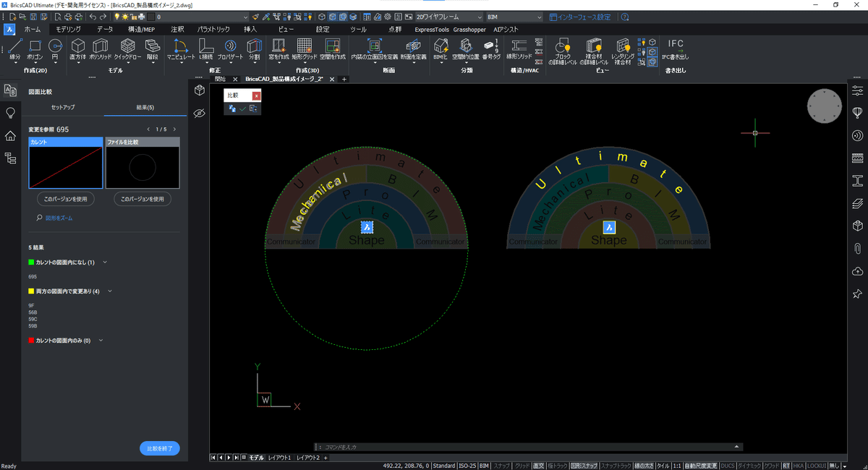Screen dimensions: 868x470
Task: Click the 比較を終了 button
Action: click(159, 448)
